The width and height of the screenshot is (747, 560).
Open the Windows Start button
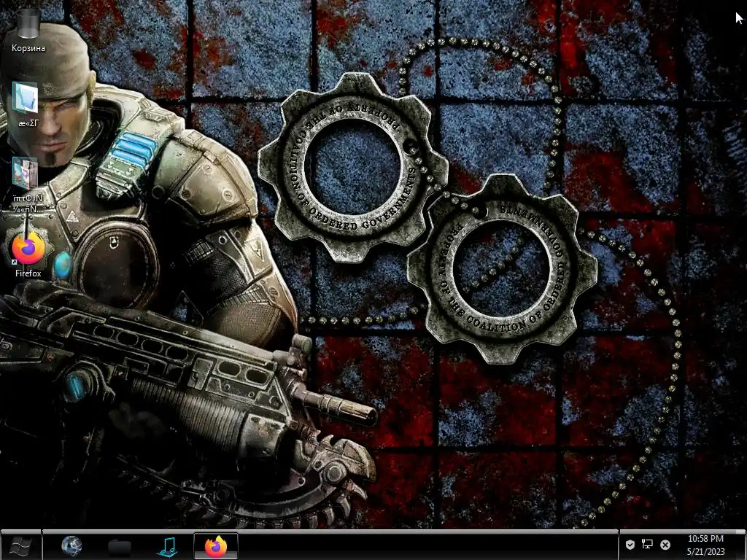click(20, 545)
